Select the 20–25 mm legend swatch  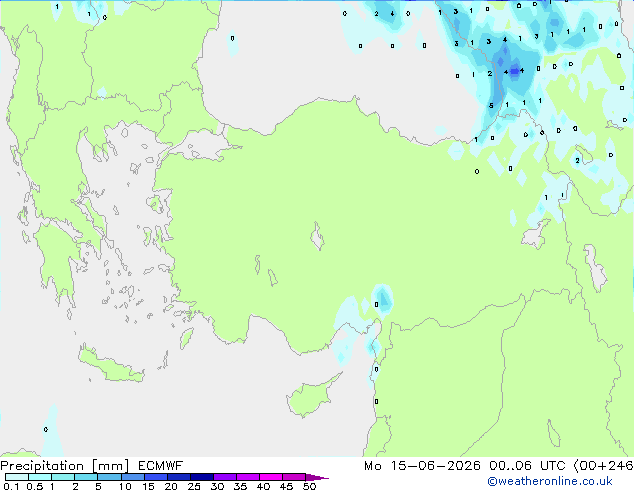tap(178, 477)
